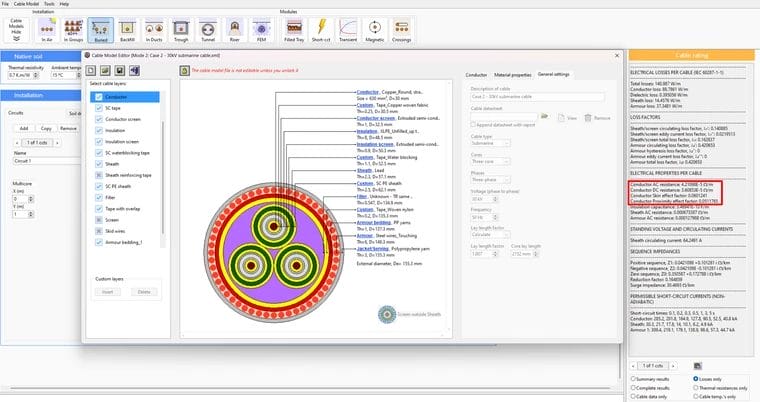This screenshot has width=760, height=402.
Task: Select the Tunnel installation icon
Action: [208, 30]
